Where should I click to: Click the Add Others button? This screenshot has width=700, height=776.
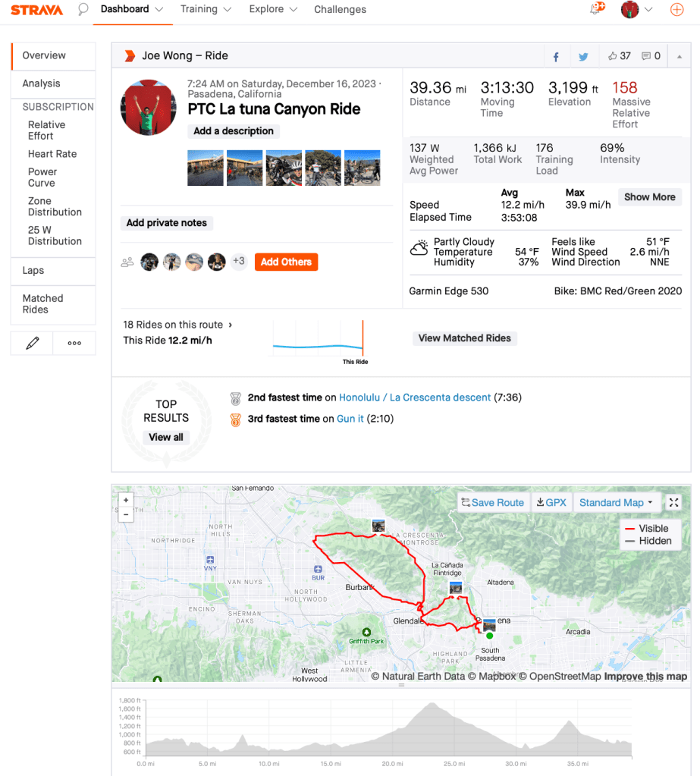click(x=286, y=262)
